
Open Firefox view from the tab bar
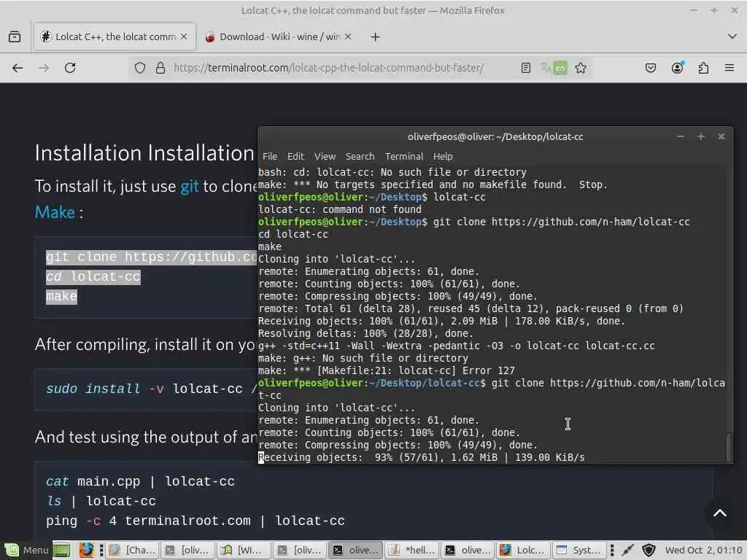click(15, 36)
